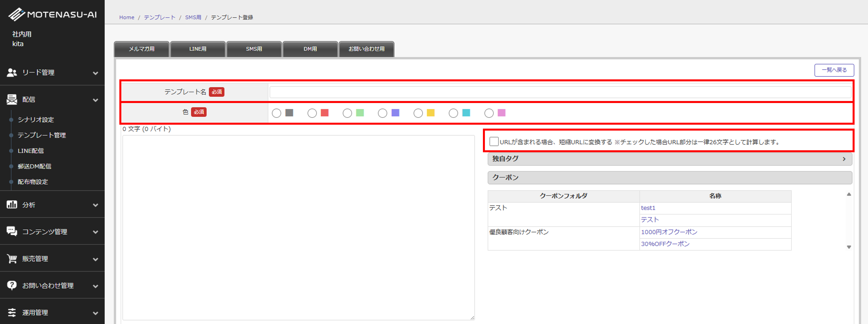Viewport: 868px width, 324px height.
Task: Click the コンテンツ管理 chat bubbles icon
Action: [12, 231]
